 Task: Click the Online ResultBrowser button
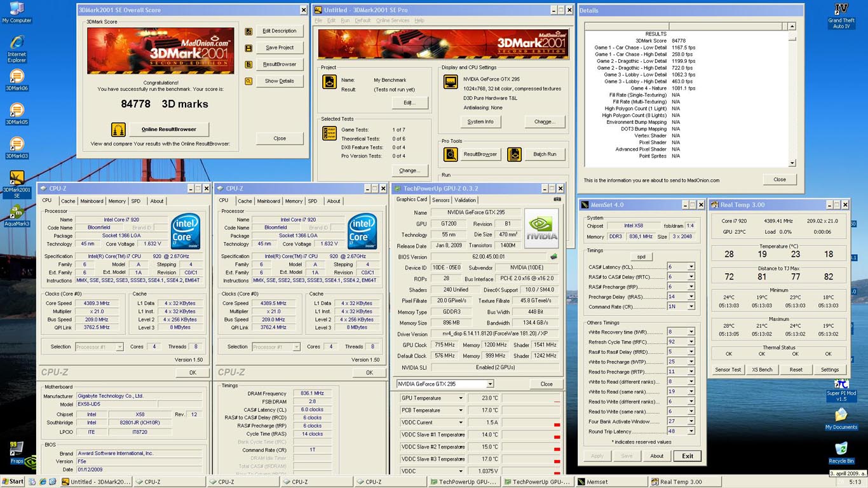coord(169,130)
